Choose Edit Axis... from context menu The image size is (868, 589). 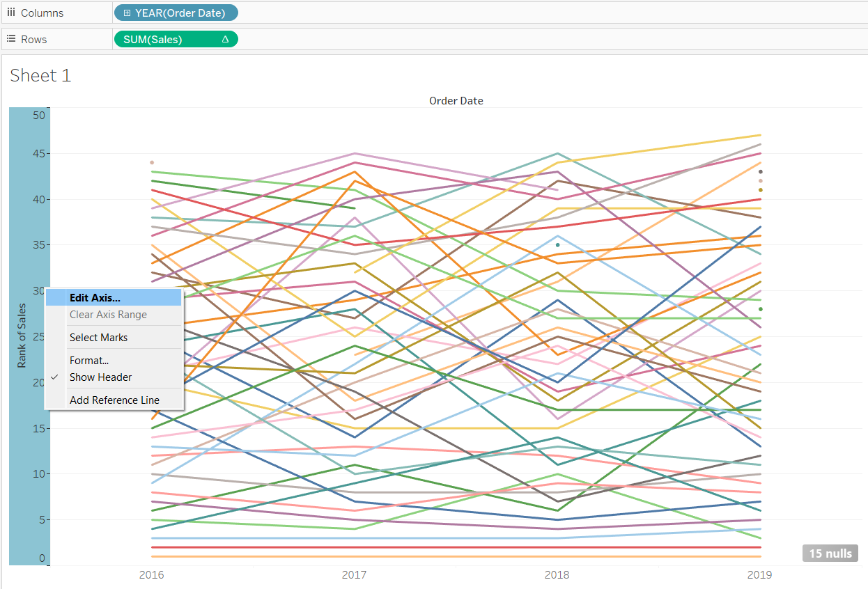(x=114, y=298)
